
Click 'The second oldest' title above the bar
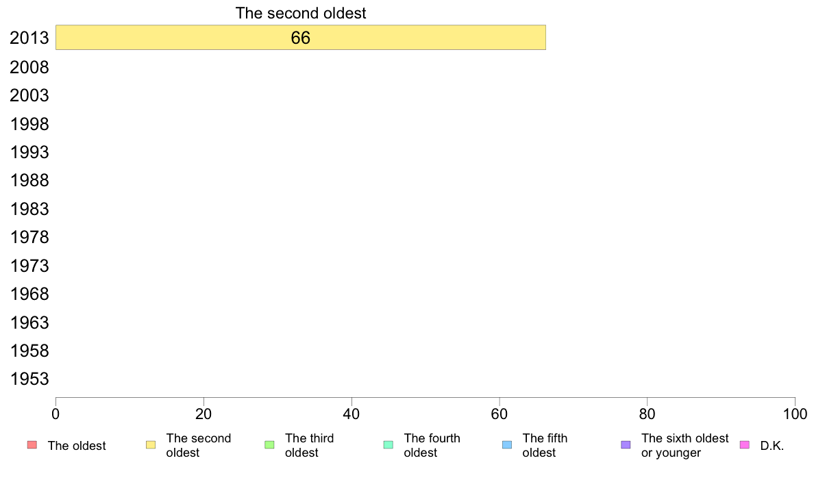coord(301,13)
